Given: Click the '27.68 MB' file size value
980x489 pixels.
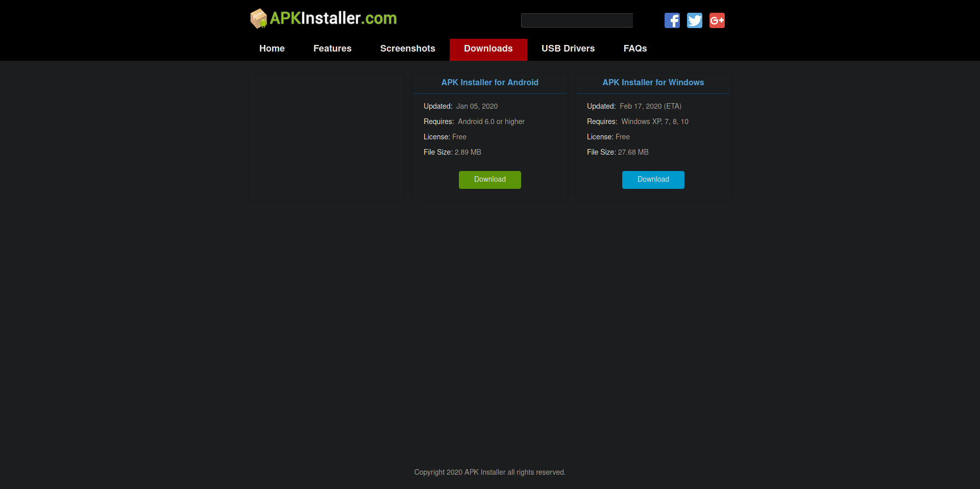Looking at the screenshot, I should click(x=633, y=152).
